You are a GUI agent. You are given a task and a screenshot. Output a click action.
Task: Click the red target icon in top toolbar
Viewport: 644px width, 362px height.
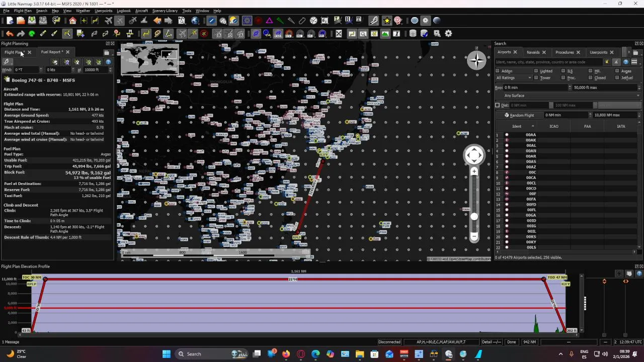click(398, 21)
